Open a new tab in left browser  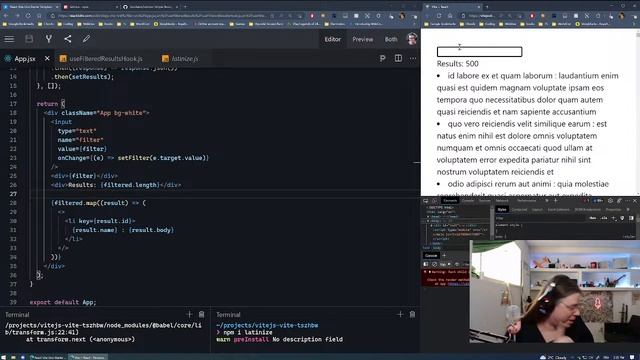point(185,7)
